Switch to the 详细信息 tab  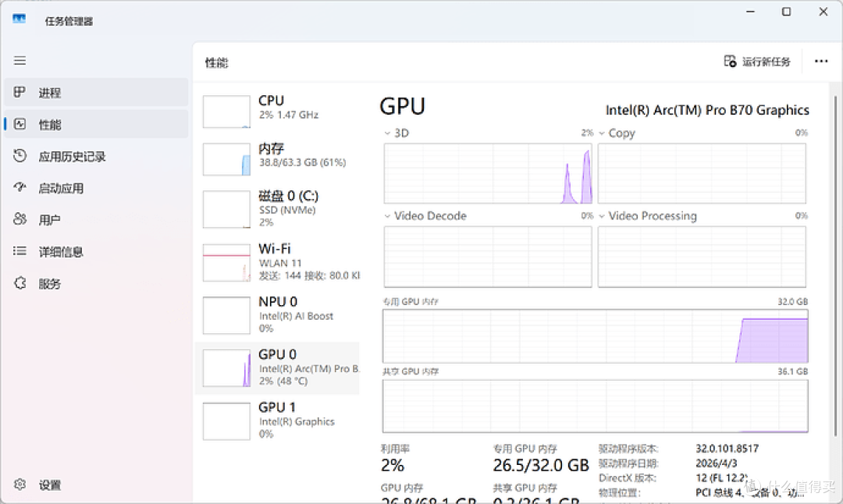96,251
